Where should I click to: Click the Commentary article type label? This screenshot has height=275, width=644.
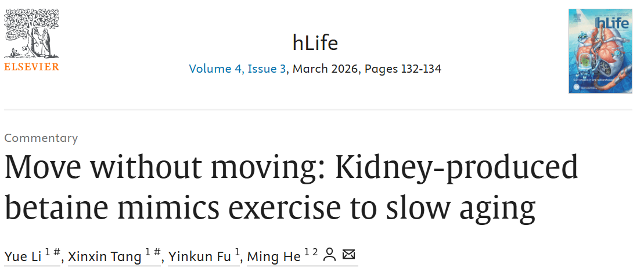point(41,138)
